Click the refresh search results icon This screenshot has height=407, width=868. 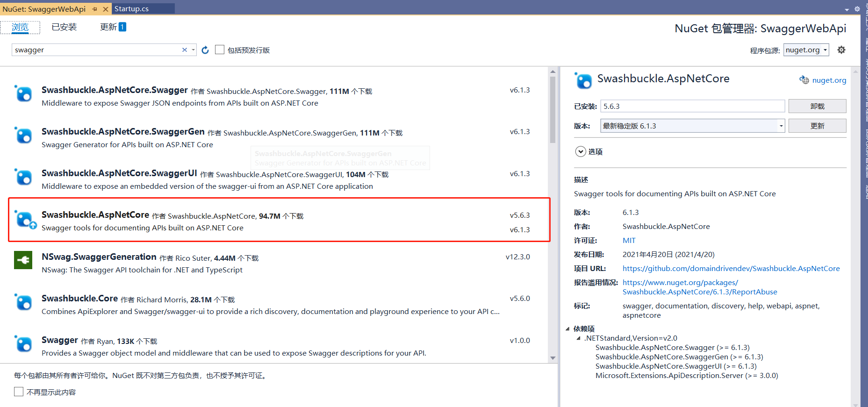[205, 50]
